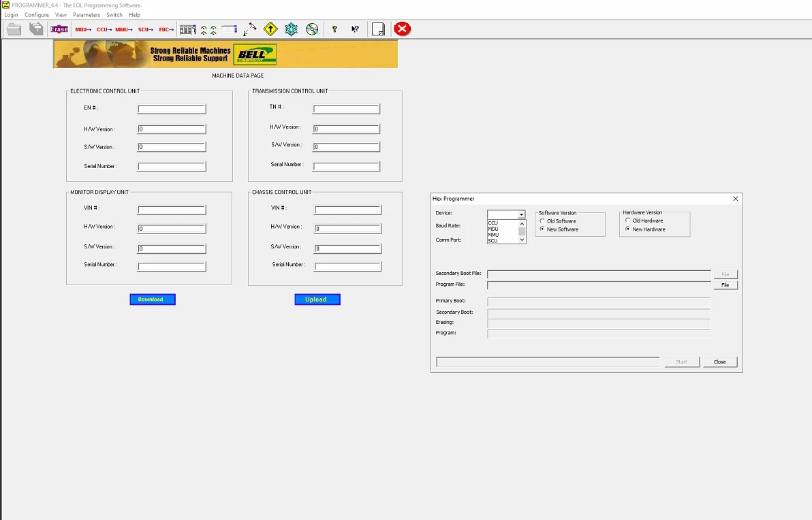Screen dimensions: 812x520
Task: Click the Close button in Hex Programmer
Action: (x=720, y=361)
